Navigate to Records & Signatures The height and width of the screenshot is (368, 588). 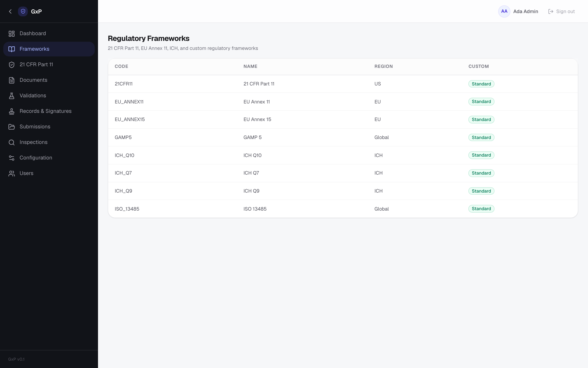tap(49, 111)
